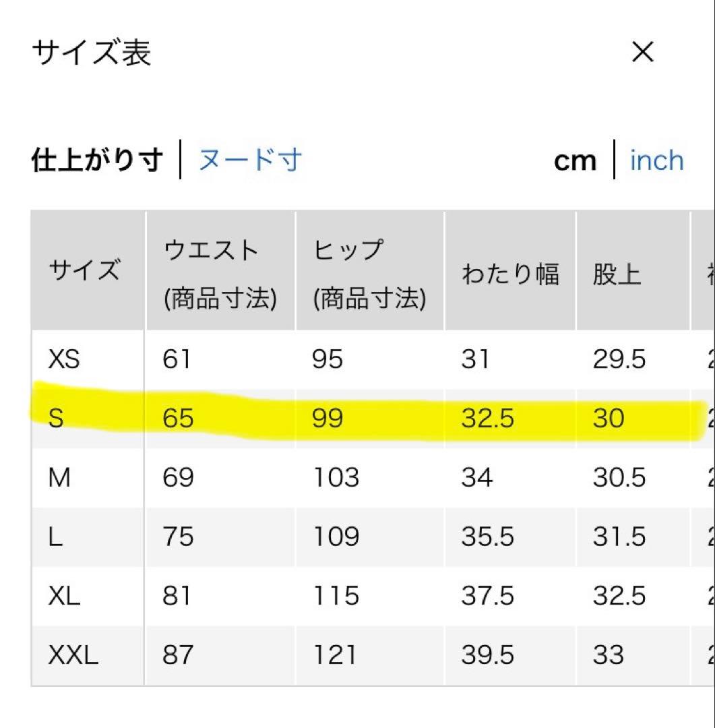Click the waist value 65 for size S
715x728 pixels.
point(178,419)
